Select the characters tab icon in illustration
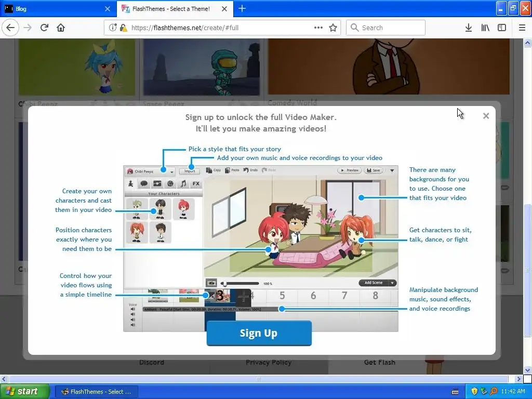The height and width of the screenshot is (399, 532). (130, 183)
